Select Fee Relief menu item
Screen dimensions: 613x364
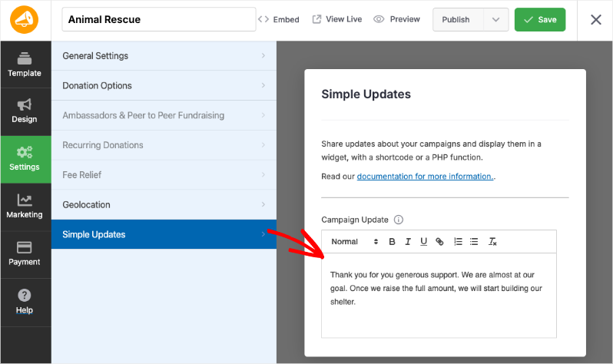point(164,175)
